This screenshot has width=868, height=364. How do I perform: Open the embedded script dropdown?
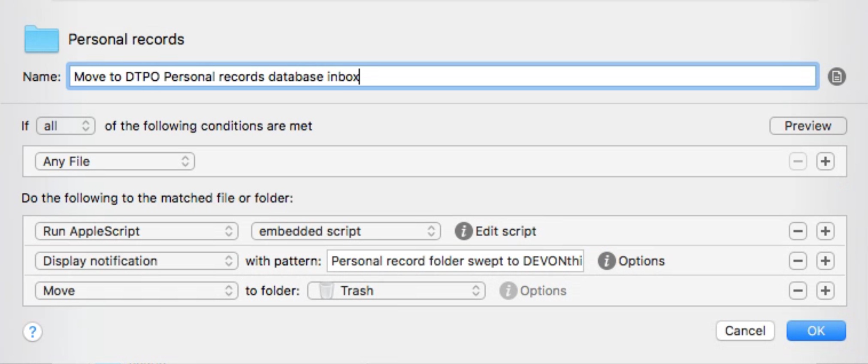(x=345, y=231)
